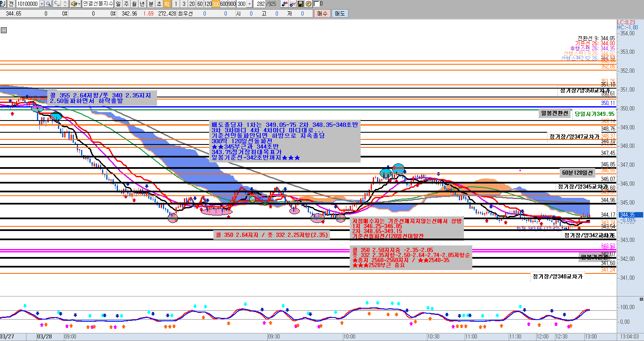Open the custom interval dropdown arrow
The image size is (644, 341).
point(250,4)
